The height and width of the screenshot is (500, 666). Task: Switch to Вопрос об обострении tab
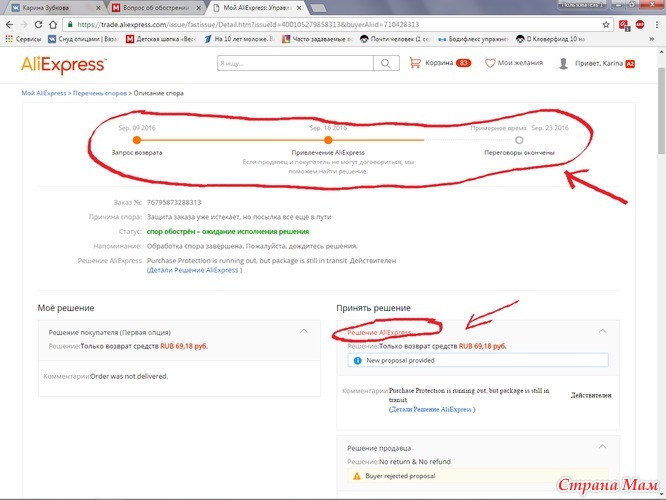pyautogui.click(x=155, y=8)
